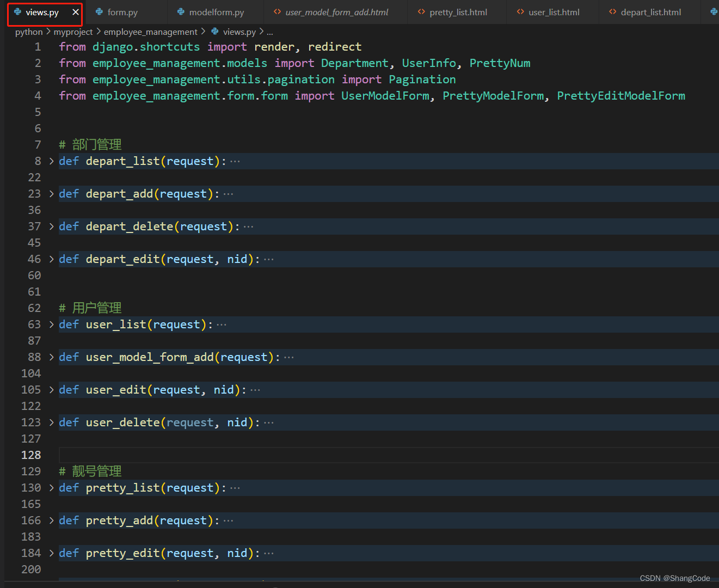
Task: Switch to the form.py tab
Action: 122,12
